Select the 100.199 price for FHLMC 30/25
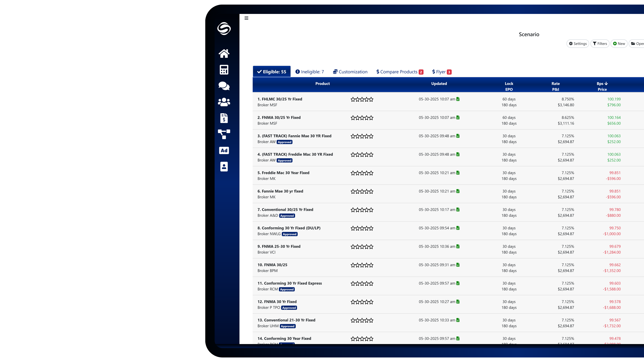Screen dimensions: 644x362 (614, 99)
